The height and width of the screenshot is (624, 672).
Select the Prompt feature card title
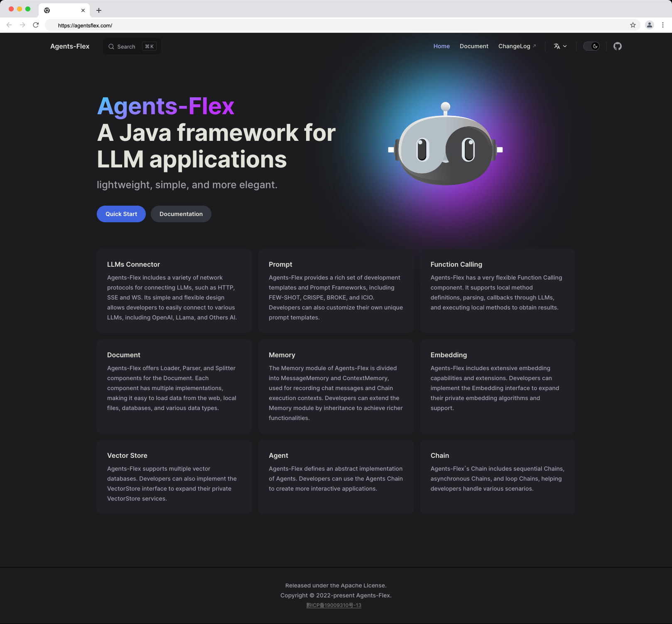(x=280, y=264)
